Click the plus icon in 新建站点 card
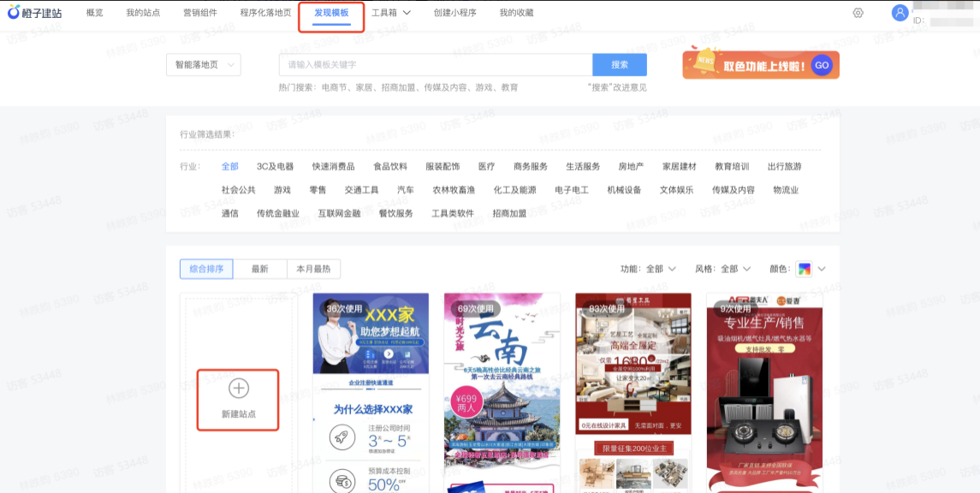Screen dimensions: 980x493 [238, 389]
